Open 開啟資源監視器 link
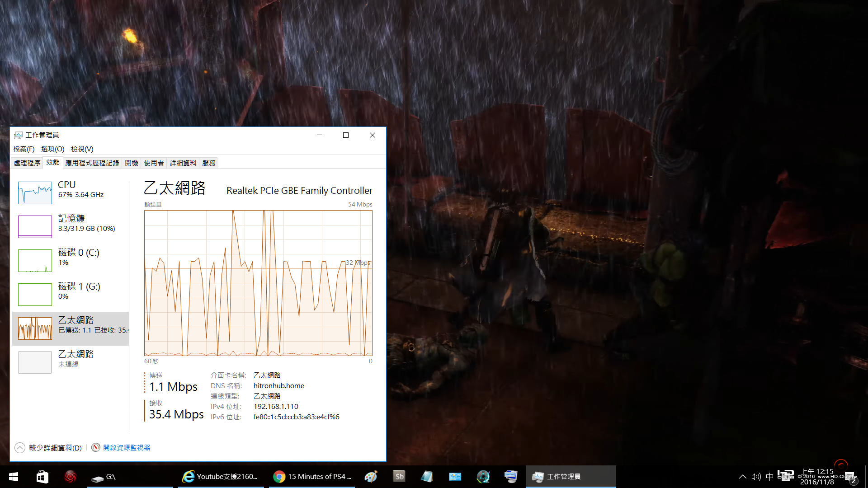This screenshot has width=868, height=488. (127, 448)
